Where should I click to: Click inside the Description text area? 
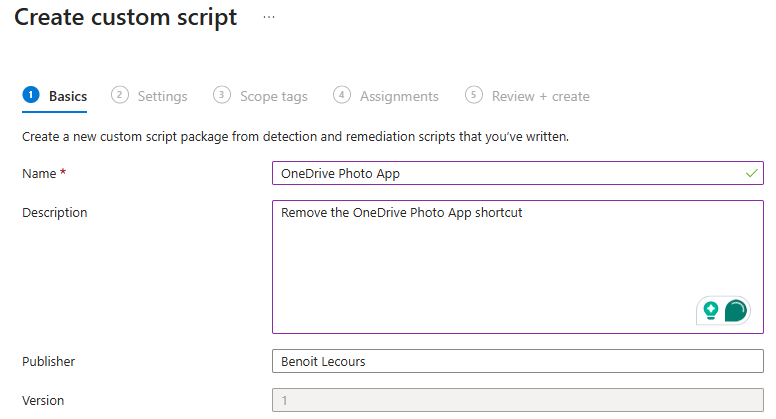pyautogui.click(x=518, y=267)
